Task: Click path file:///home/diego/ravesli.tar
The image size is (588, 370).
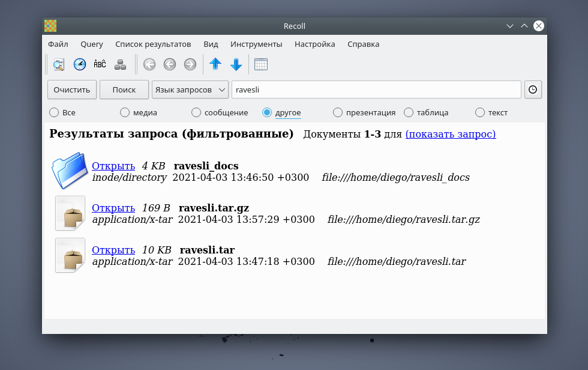Action: [397, 261]
